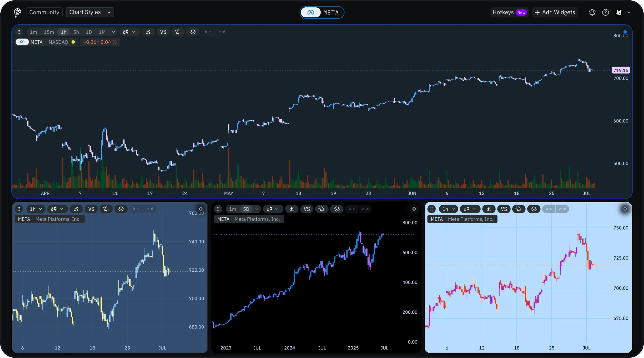Open chart type dropdown in black chart
Image resolution: width=644 pixels, height=358 pixels.
pyautogui.click(x=273, y=209)
